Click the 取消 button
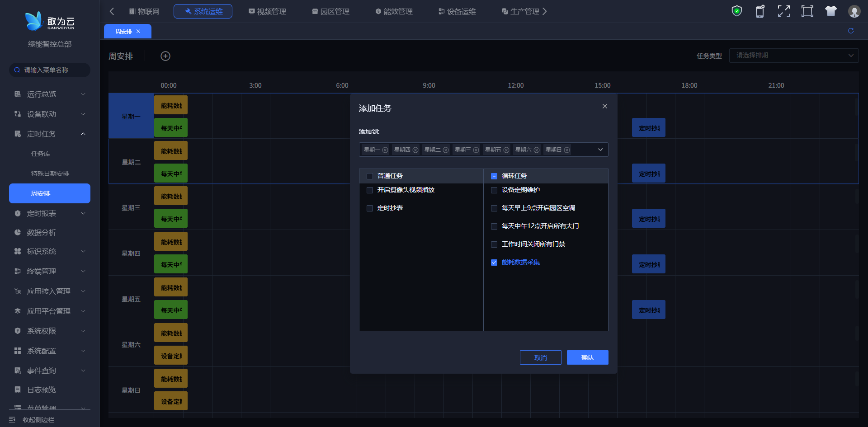 pos(540,357)
